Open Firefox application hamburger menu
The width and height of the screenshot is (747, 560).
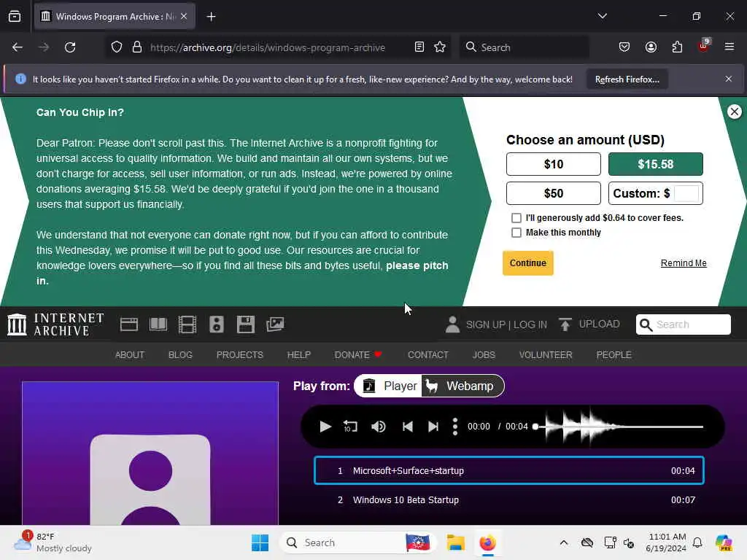[729, 47]
